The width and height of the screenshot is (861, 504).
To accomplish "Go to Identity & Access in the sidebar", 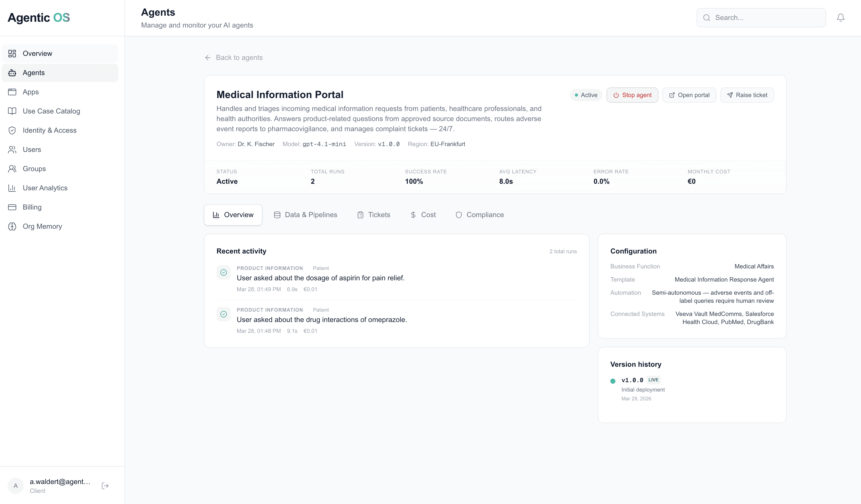I will pyautogui.click(x=50, y=130).
